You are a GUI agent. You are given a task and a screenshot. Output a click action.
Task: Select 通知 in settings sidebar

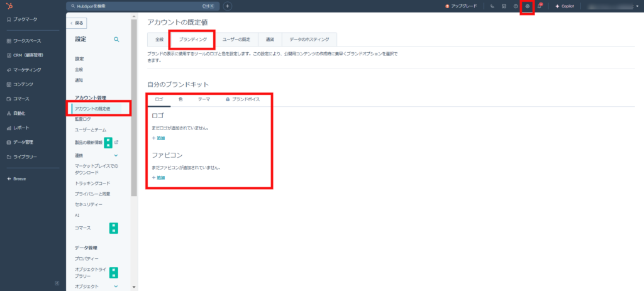(79, 80)
